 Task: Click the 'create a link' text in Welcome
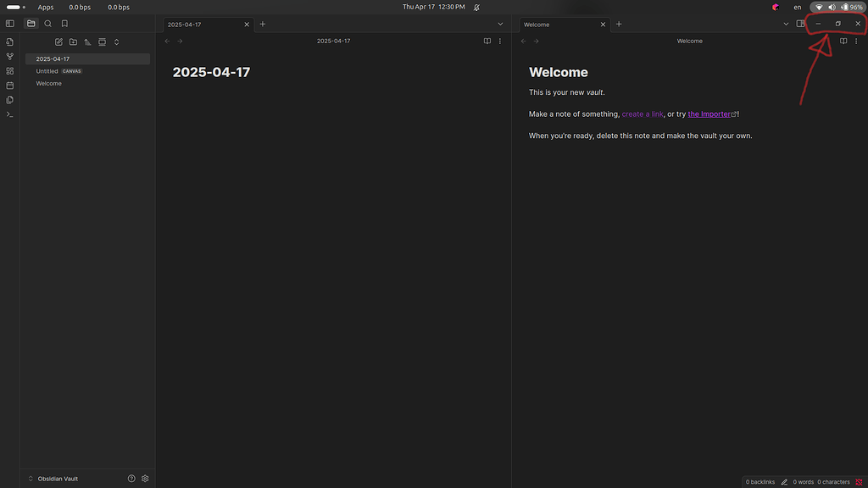point(643,114)
